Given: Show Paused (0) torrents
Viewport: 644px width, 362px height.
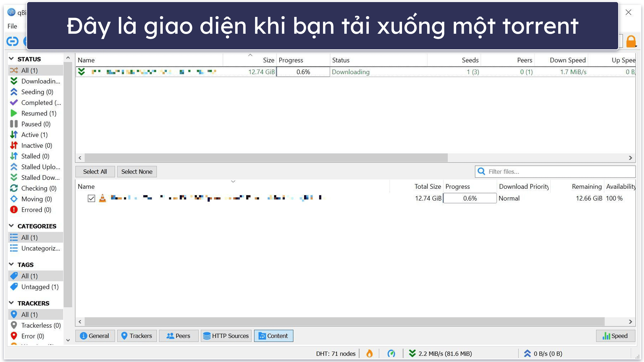Looking at the screenshot, I should pos(36,124).
